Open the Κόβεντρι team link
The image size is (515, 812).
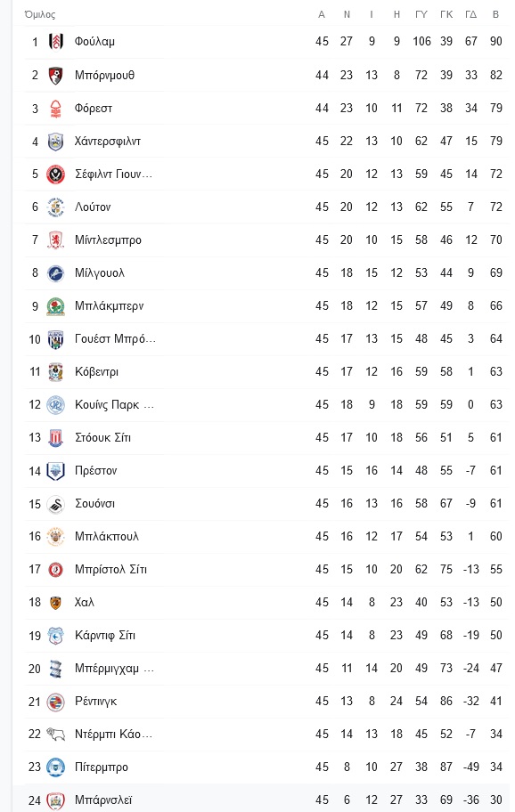pyautogui.click(x=96, y=372)
